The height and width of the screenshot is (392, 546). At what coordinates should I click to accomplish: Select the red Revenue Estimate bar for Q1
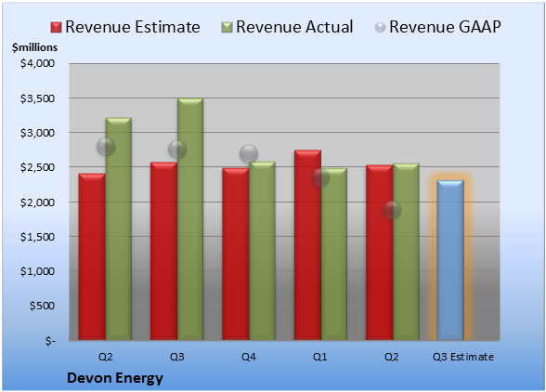[307, 245]
